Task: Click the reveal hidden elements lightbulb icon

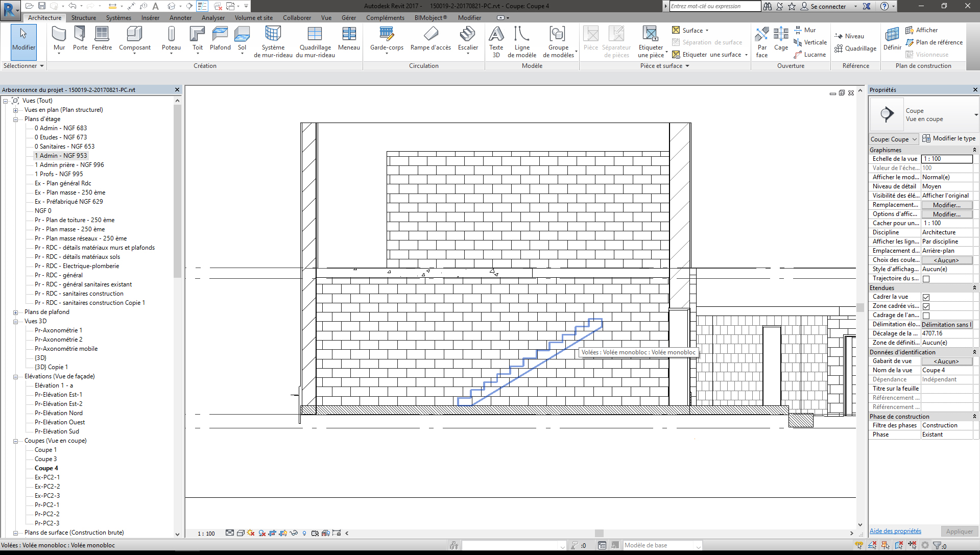Action: coord(304,533)
